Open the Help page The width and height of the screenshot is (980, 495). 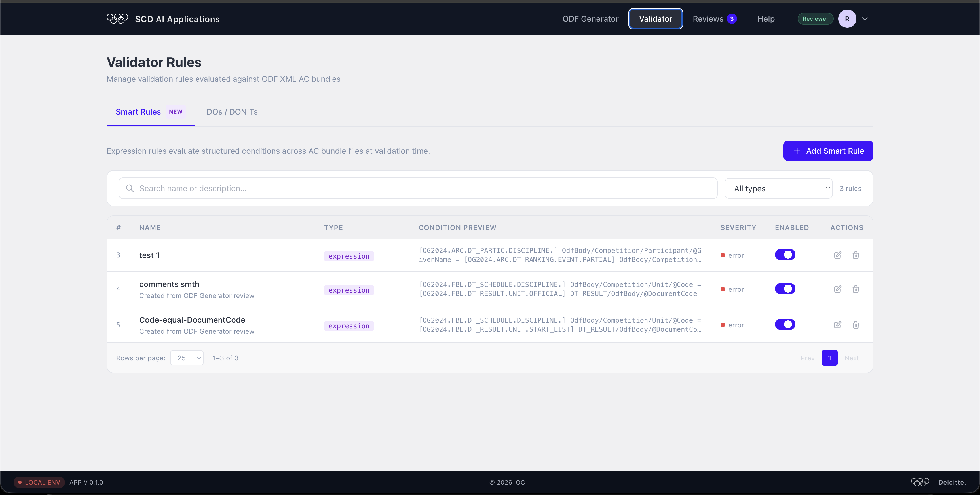766,19
